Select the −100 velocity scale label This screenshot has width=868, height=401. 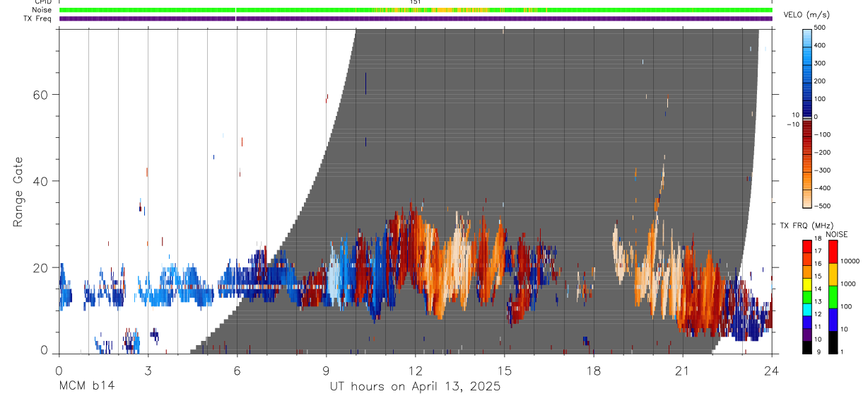[821, 134]
